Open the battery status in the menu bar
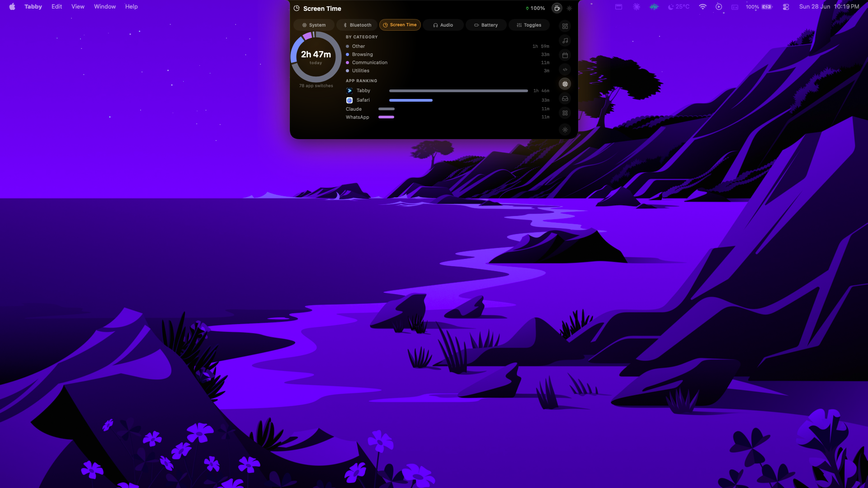868x488 pixels. [x=759, y=7]
